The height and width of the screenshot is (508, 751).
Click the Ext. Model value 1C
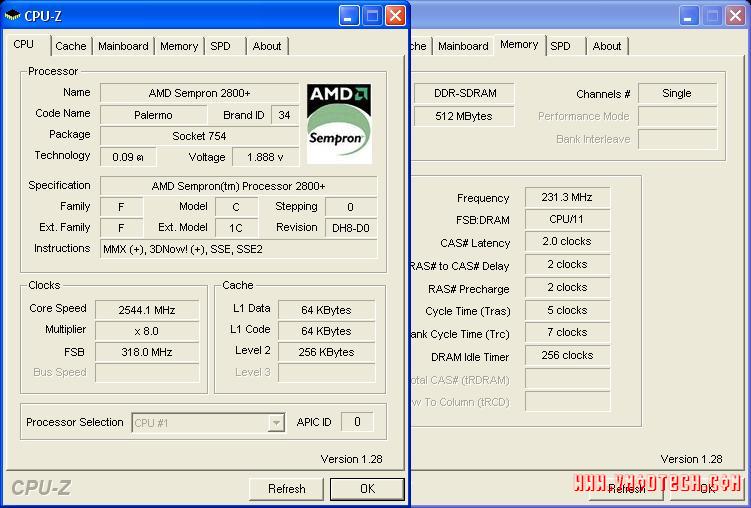click(x=237, y=228)
